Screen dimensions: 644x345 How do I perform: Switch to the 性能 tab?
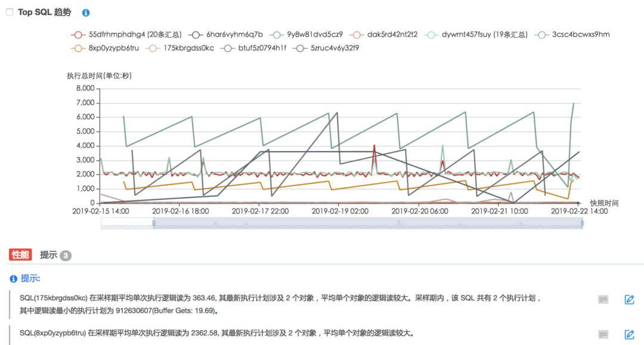pyautogui.click(x=20, y=254)
